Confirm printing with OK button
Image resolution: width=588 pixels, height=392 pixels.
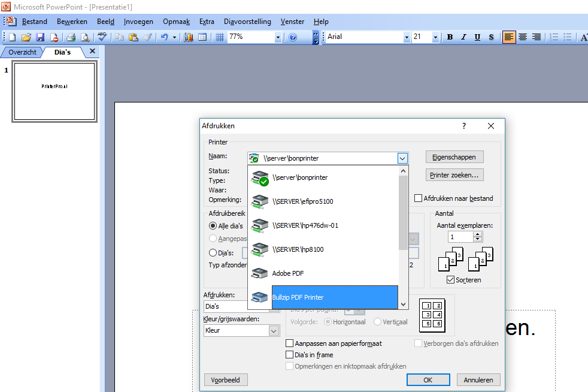428,380
